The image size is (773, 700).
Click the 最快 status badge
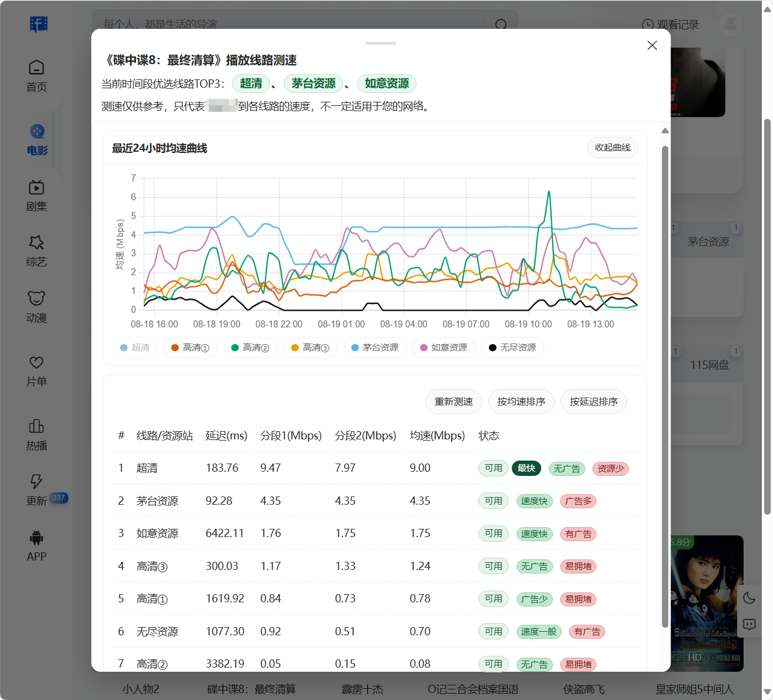coord(527,468)
